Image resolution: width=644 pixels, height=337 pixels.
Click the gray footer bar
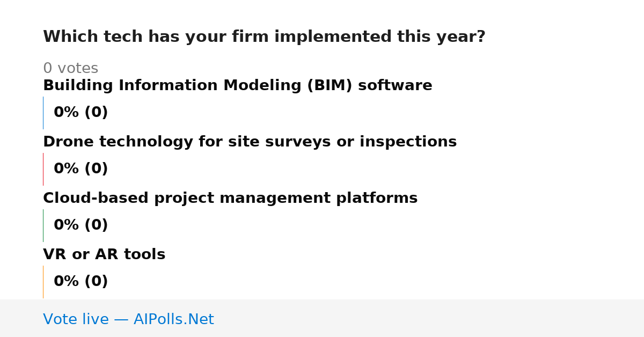(x=322, y=318)
